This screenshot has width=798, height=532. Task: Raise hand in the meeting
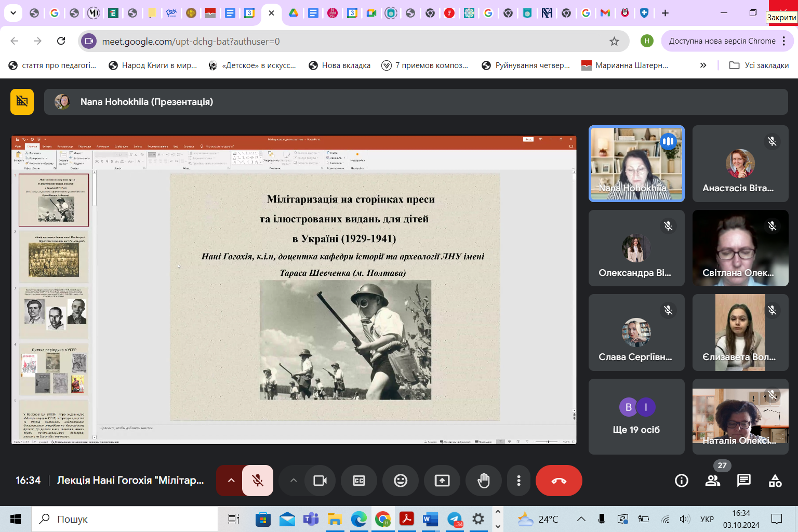483,481
